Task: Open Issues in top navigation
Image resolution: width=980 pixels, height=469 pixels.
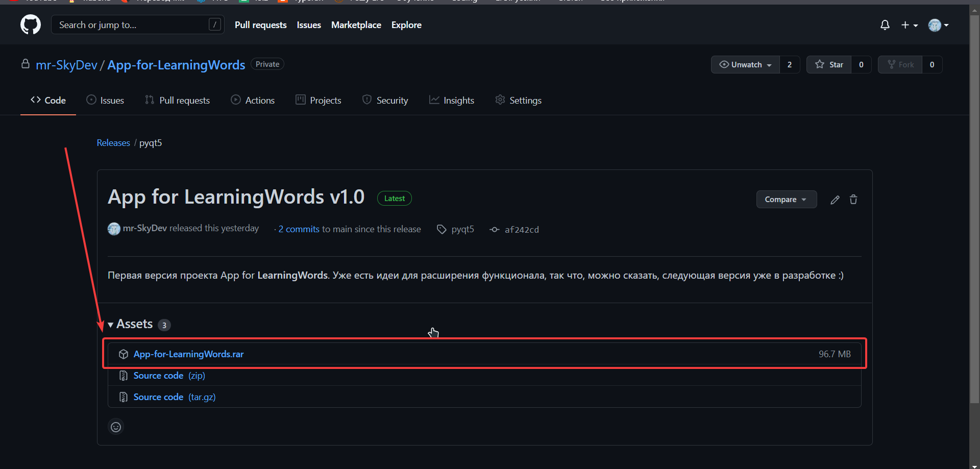Action: [x=309, y=25]
